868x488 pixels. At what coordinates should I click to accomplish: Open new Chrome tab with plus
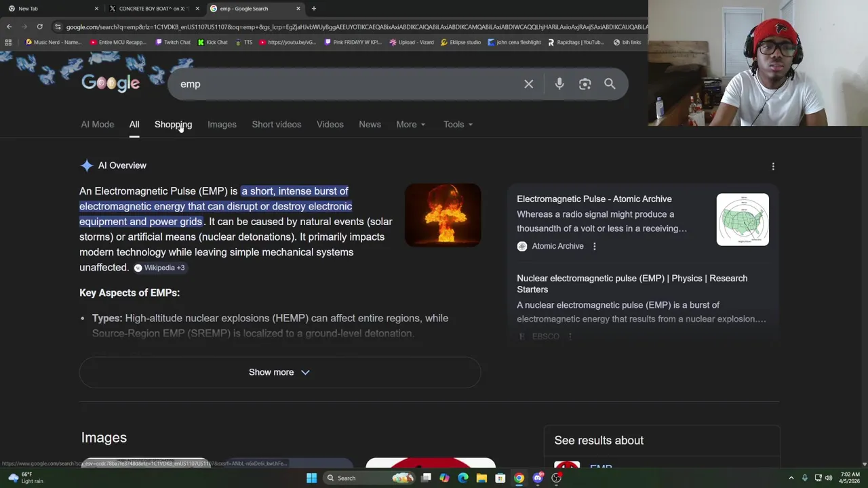coord(313,8)
